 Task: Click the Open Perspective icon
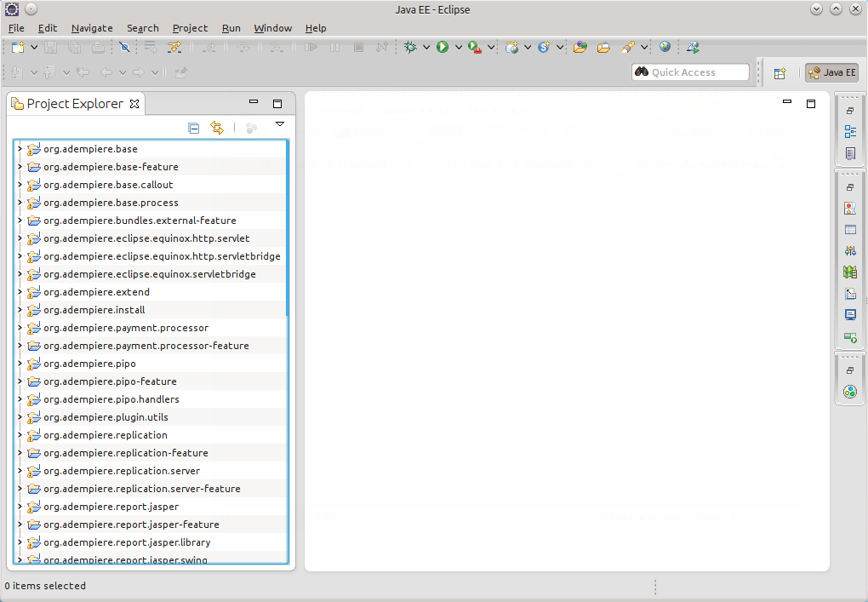coord(779,73)
